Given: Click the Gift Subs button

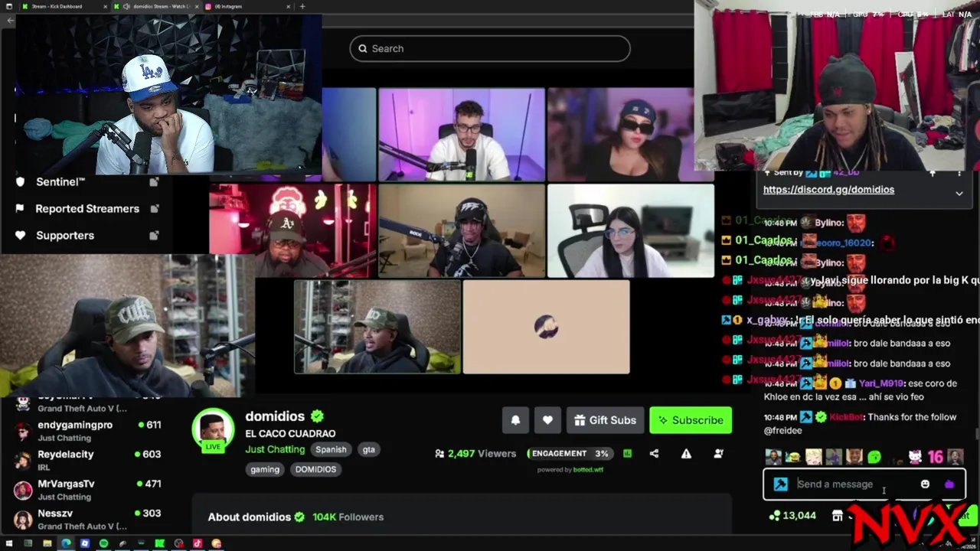Looking at the screenshot, I should [605, 420].
